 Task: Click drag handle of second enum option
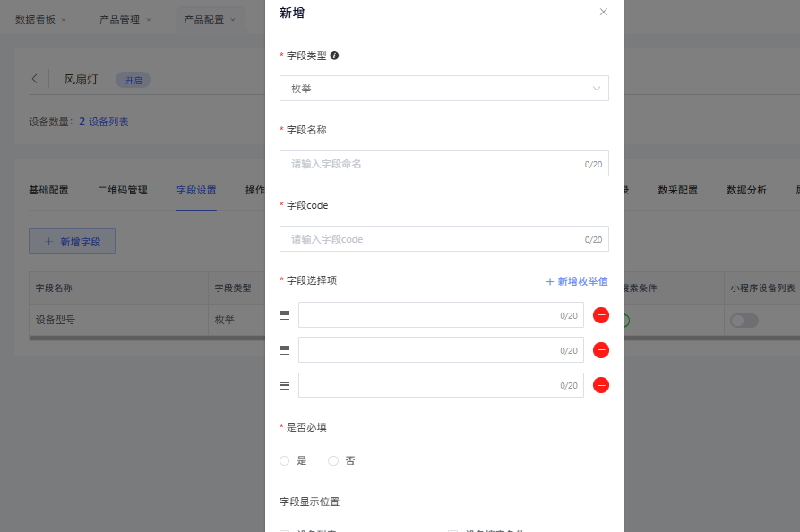[284, 350]
